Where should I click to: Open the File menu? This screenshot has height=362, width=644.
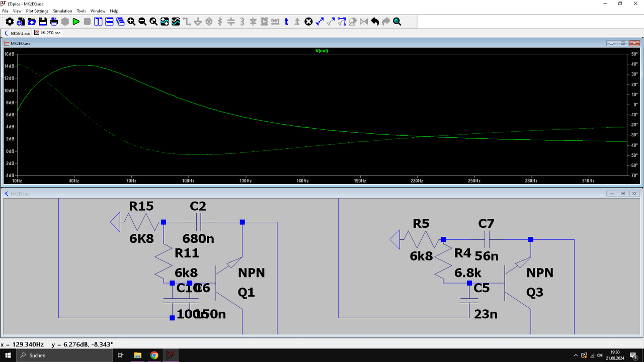pyautogui.click(x=6, y=11)
